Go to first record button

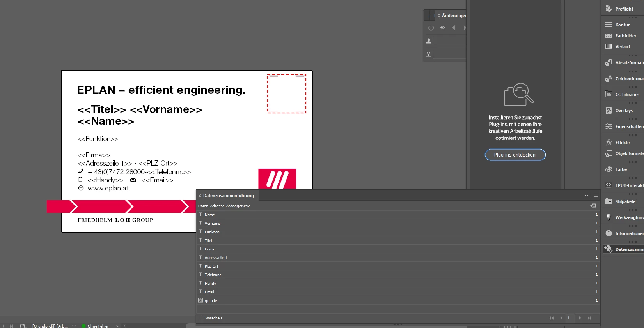[x=552, y=318]
